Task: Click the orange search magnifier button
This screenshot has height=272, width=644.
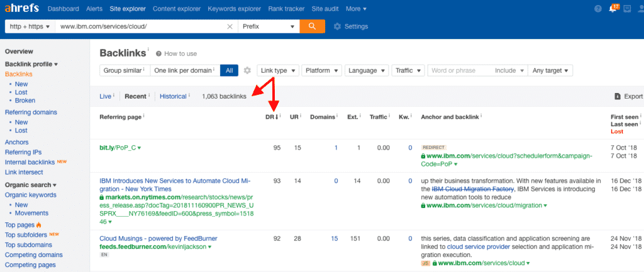Action: 312,26
